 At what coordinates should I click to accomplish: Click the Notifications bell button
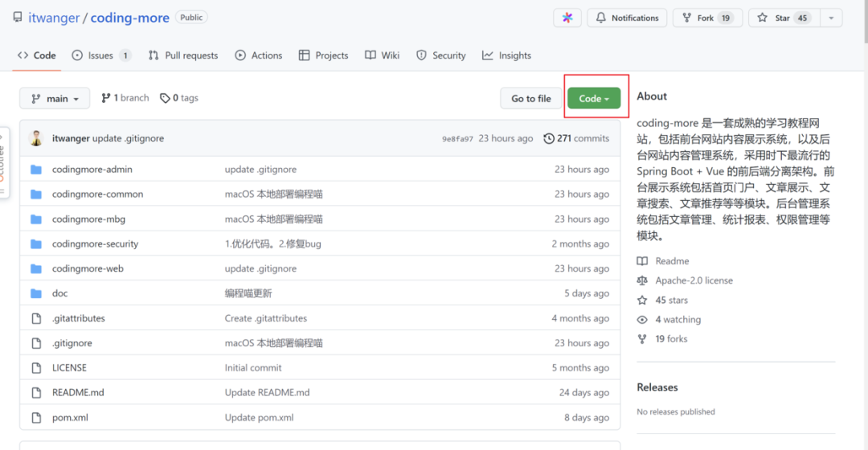point(627,18)
